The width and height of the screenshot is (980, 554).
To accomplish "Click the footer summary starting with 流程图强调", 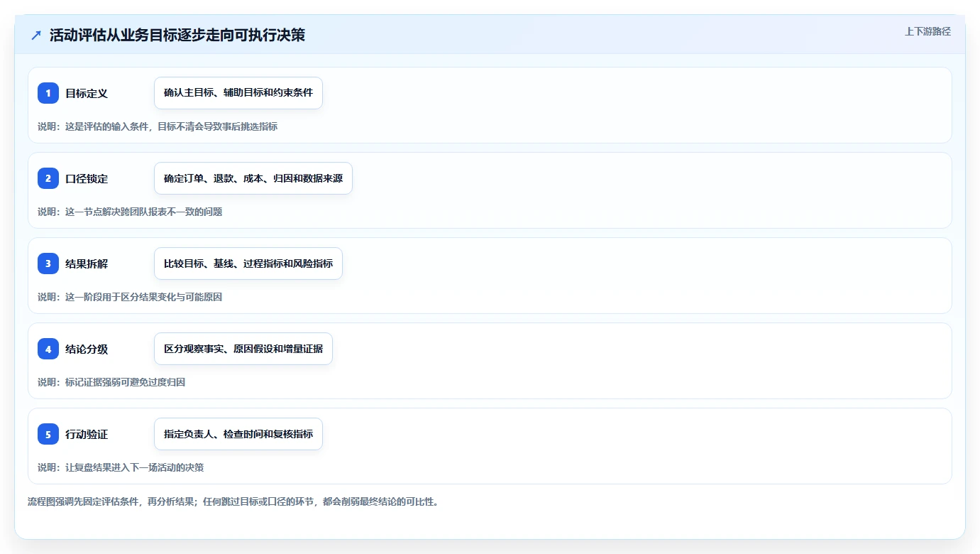I will click(x=233, y=501).
